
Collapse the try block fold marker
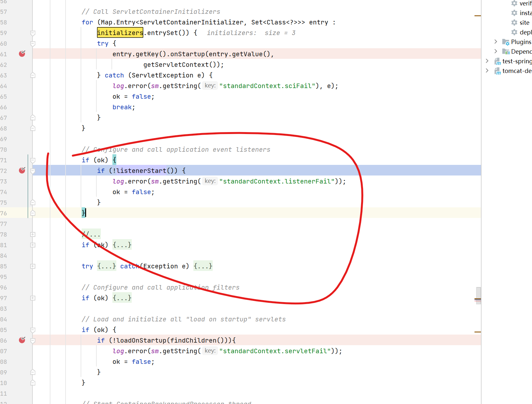pos(33,43)
